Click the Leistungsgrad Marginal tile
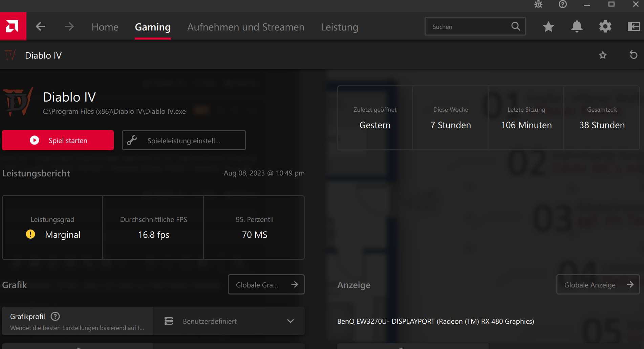Image resolution: width=644 pixels, height=349 pixels. point(52,227)
